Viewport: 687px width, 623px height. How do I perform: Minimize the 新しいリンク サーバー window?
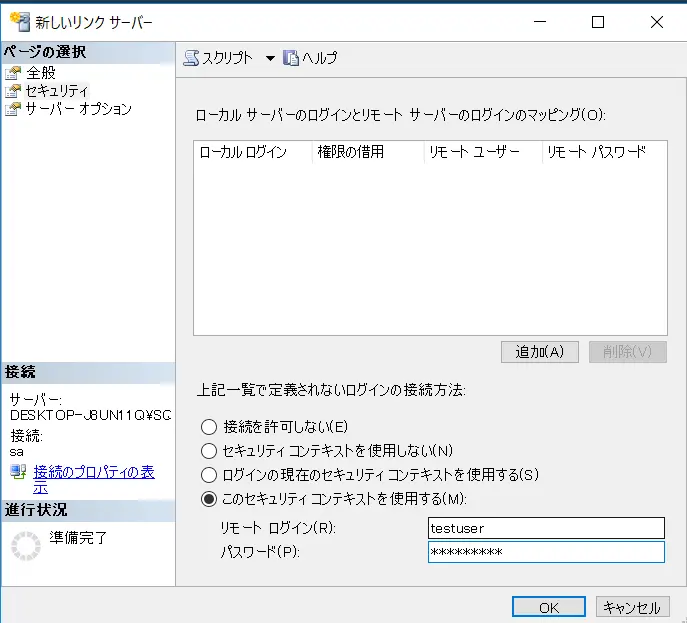(x=540, y=21)
